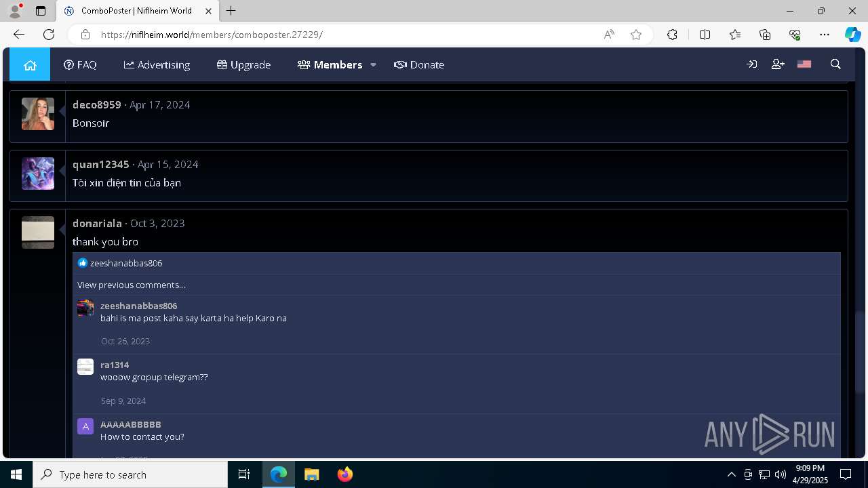Expand View previous comments
This screenshot has height=488, width=868.
click(x=132, y=285)
